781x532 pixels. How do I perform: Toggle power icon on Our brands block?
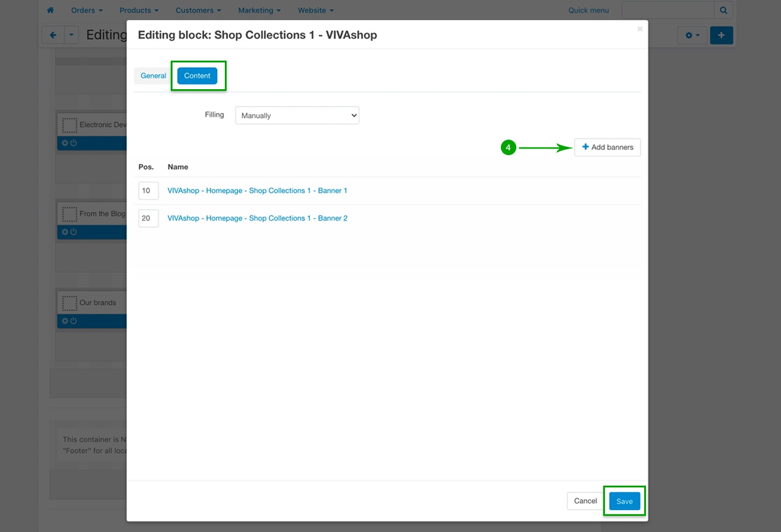pyautogui.click(x=74, y=321)
